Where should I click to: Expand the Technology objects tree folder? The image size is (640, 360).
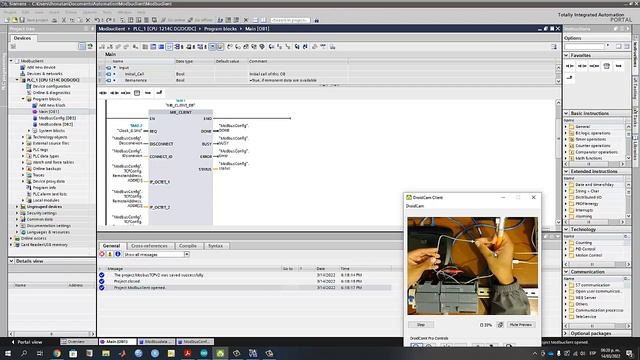[23, 137]
